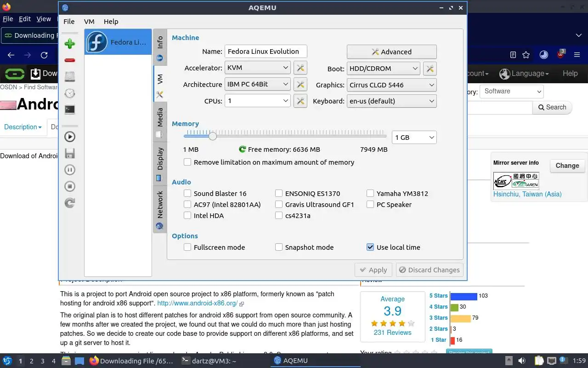Click Firefox bookmark star icon
The image size is (588, 368).
pyautogui.click(x=526, y=55)
